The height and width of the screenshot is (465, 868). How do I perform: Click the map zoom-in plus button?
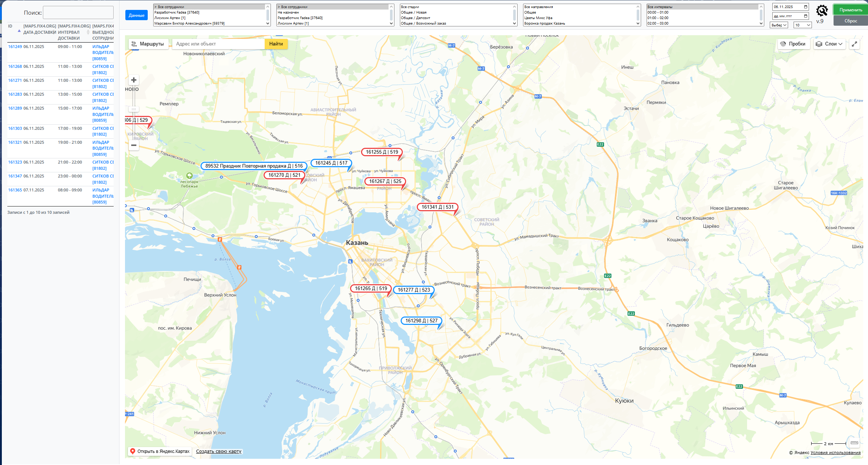pos(134,80)
